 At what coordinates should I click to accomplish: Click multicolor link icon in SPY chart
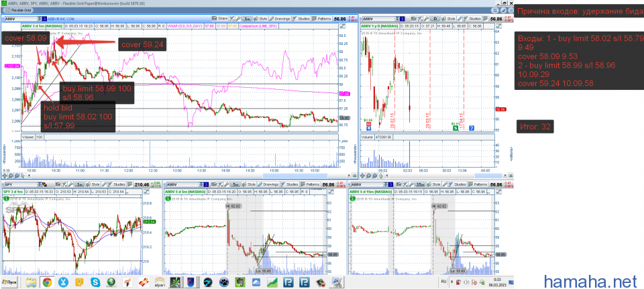(x=44, y=184)
